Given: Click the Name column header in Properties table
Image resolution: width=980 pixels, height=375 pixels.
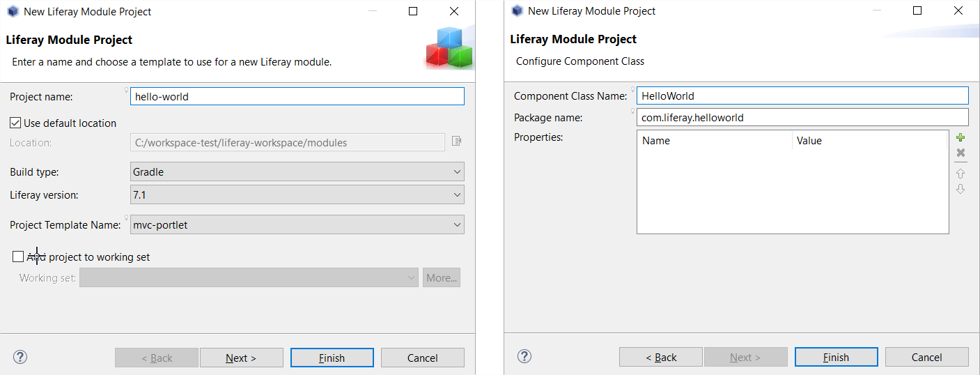Looking at the screenshot, I should coord(715,140).
